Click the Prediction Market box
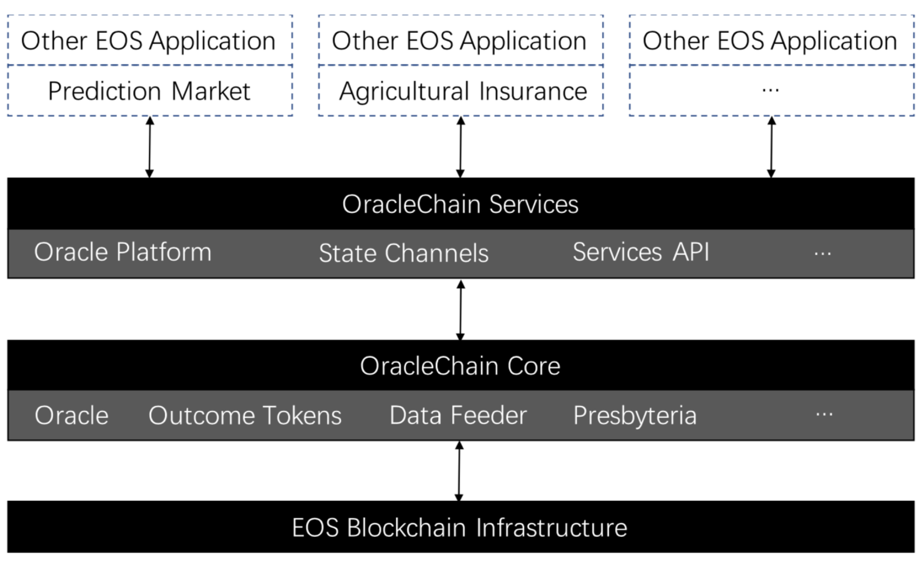Viewport: 924px width, 561px height. coord(150,91)
